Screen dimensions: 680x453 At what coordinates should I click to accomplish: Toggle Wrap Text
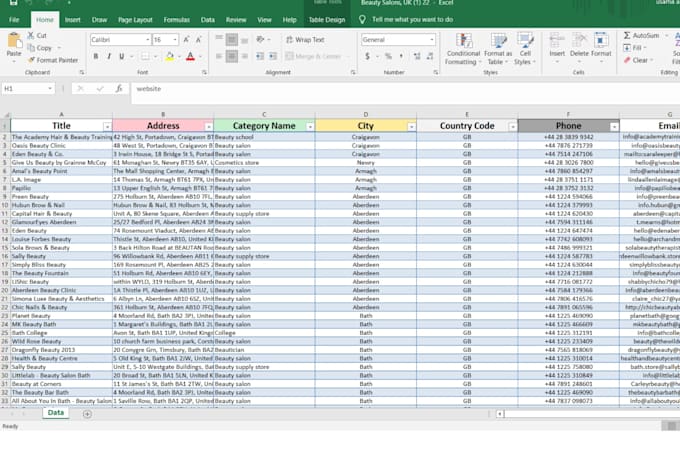305,39
